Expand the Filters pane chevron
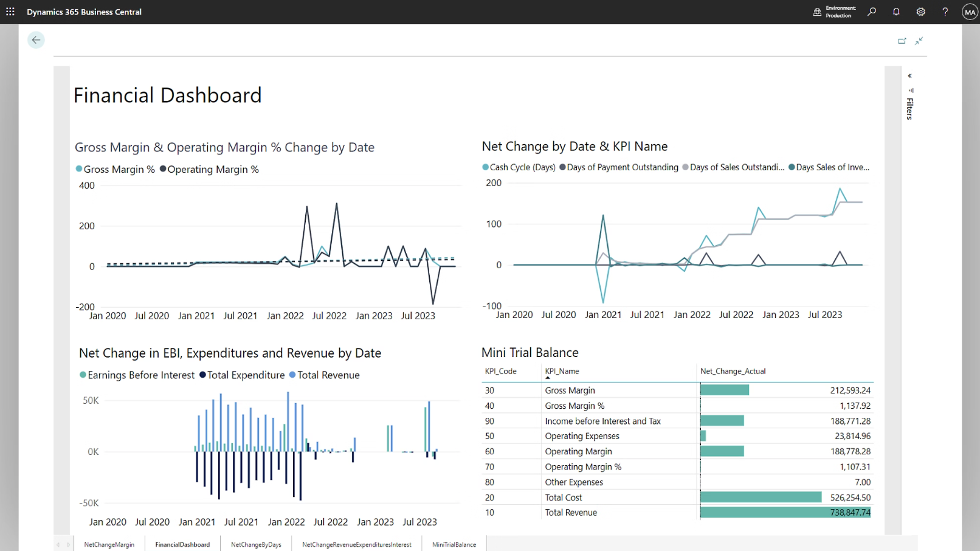This screenshot has height=551, width=980. pos(909,75)
